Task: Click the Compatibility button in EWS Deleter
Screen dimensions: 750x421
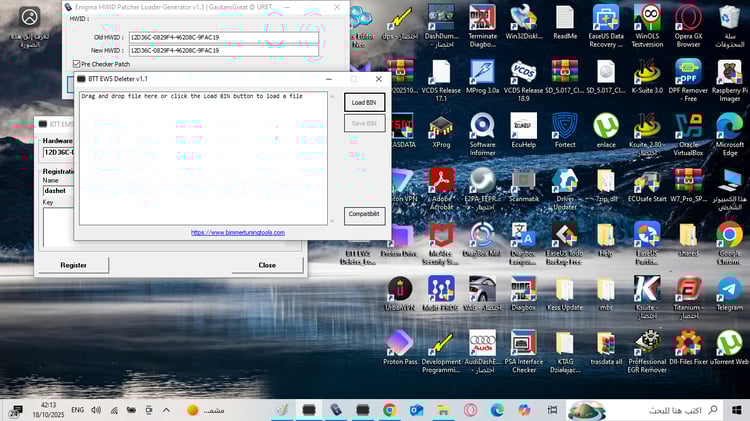Action: pos(364,214)
